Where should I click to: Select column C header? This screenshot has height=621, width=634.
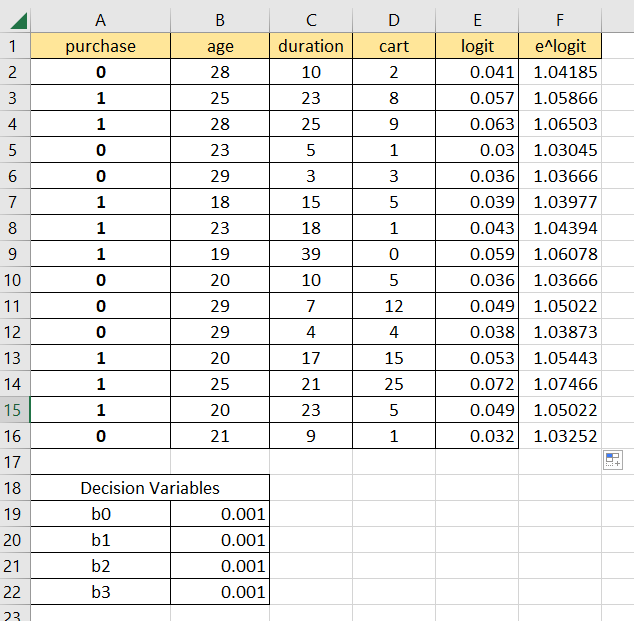tap(311, 20)
